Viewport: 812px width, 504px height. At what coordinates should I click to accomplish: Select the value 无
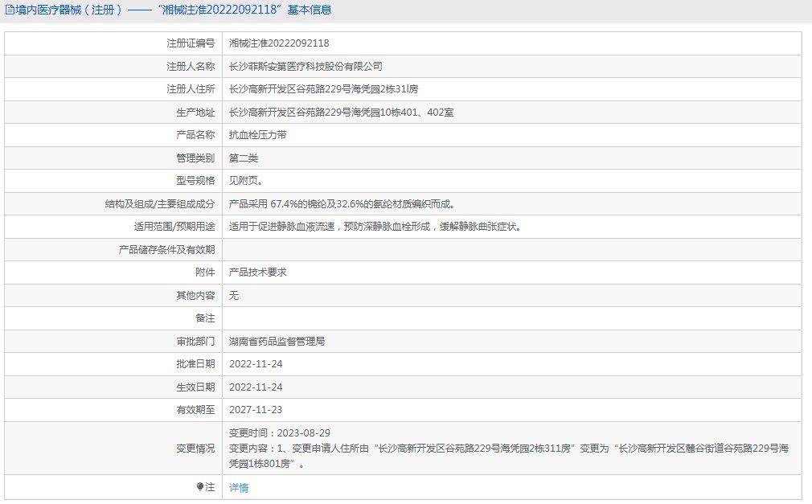coord(234,295)
